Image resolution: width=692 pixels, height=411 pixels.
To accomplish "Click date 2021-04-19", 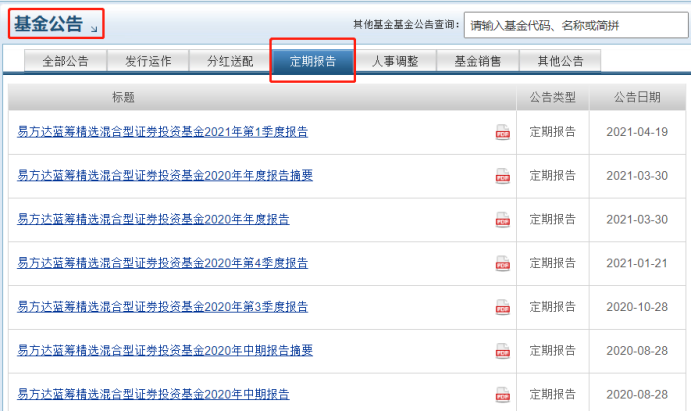I will pos(637,132).
